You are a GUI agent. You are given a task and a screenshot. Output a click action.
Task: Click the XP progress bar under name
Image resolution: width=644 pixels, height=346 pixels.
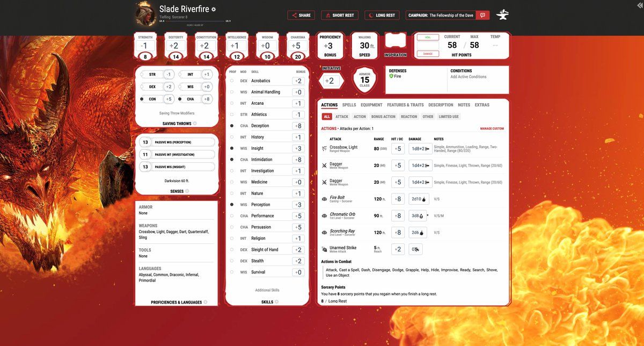(x=194, y=21)
